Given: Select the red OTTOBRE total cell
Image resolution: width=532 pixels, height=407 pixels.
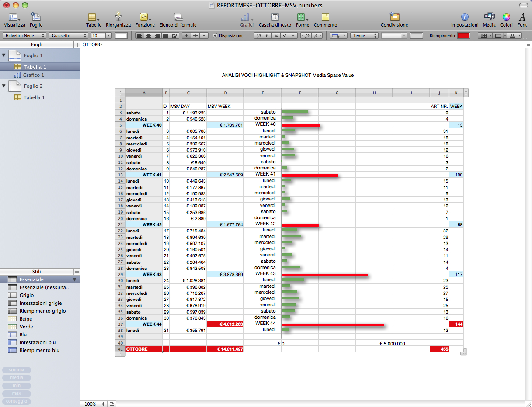Looking at the screenshot, I should coord(144,349).
